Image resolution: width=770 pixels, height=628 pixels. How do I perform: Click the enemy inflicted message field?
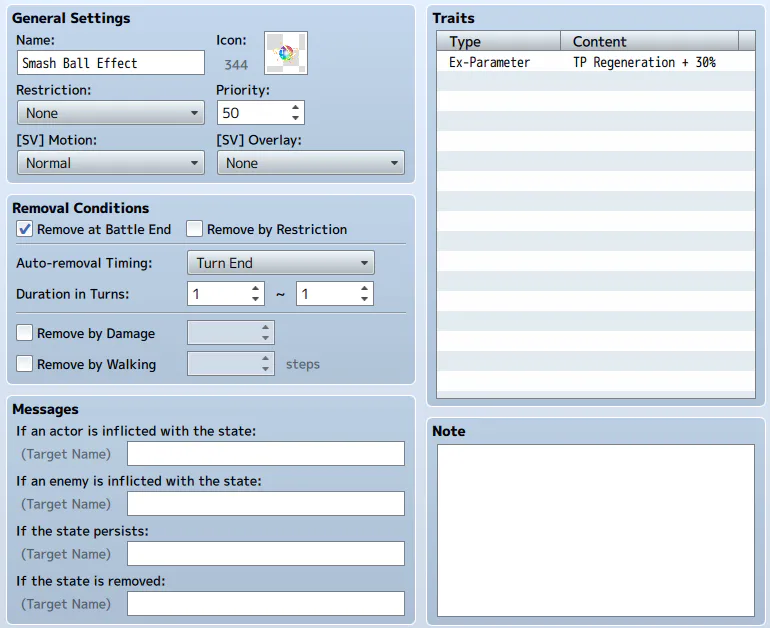tap(266, 503)
